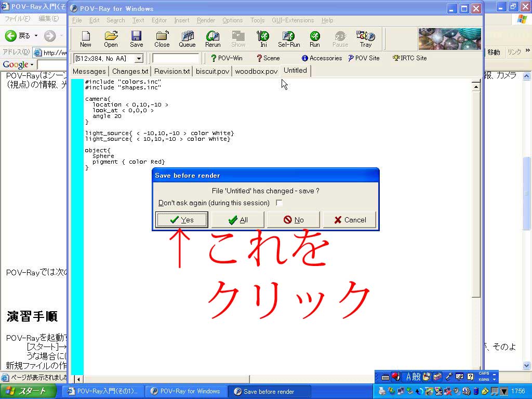Image resolution: width=532 pixels, height=399 pixels.
Task: Click the Show render window icon
Action: 238,38
